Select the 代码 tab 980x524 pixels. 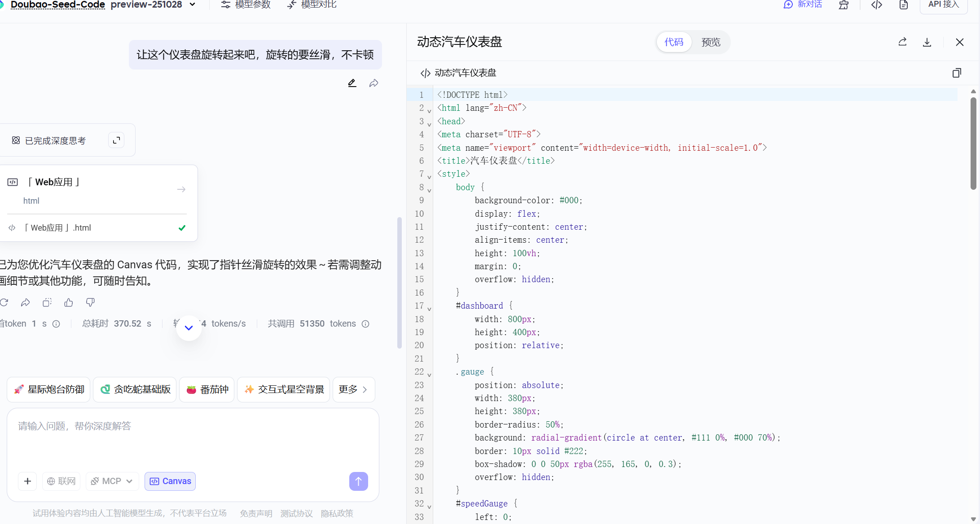673,42
